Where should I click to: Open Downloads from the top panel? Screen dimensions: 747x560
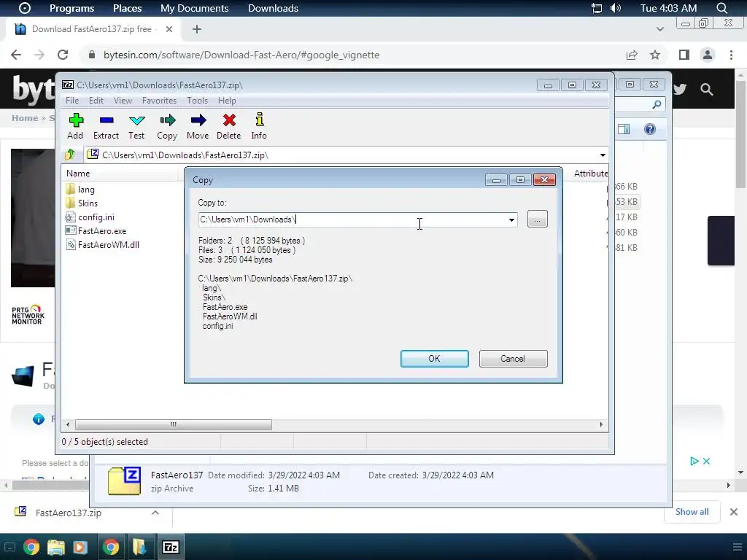[x=273, y=8]
